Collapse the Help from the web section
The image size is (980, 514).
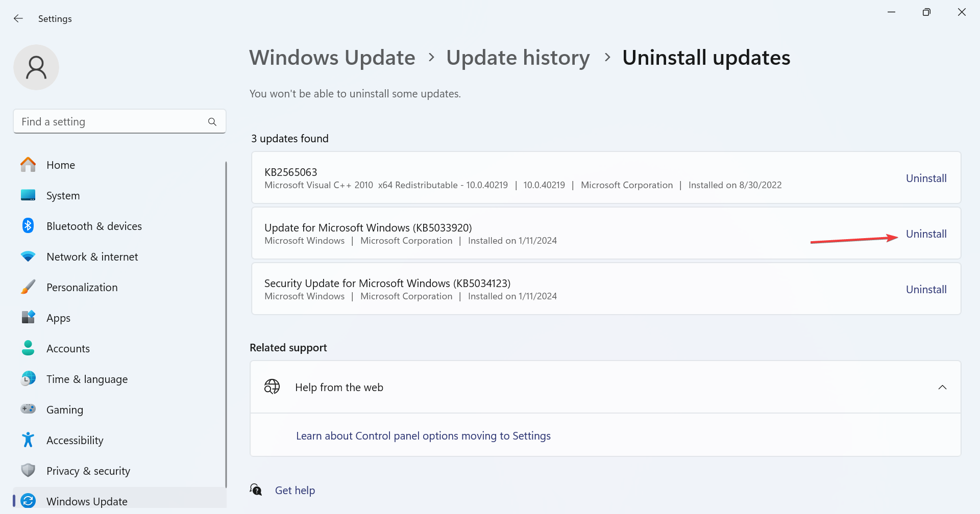[942, 387]
